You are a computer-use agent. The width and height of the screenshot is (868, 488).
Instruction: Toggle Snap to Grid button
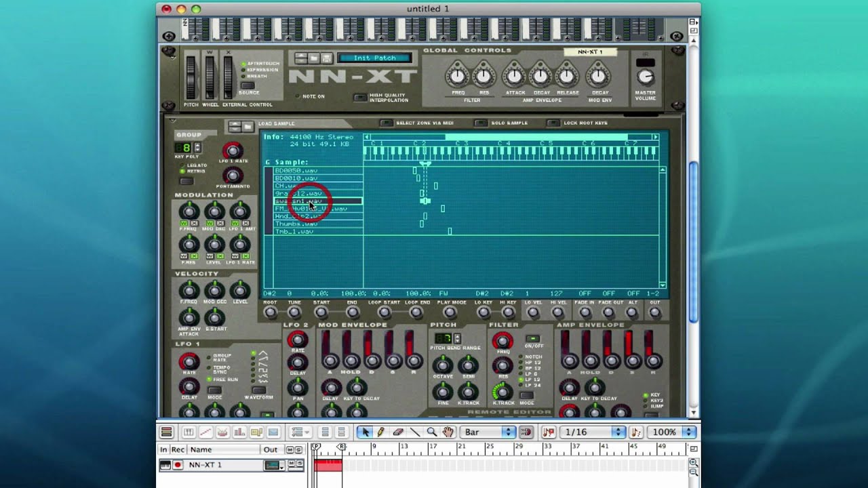526,432
